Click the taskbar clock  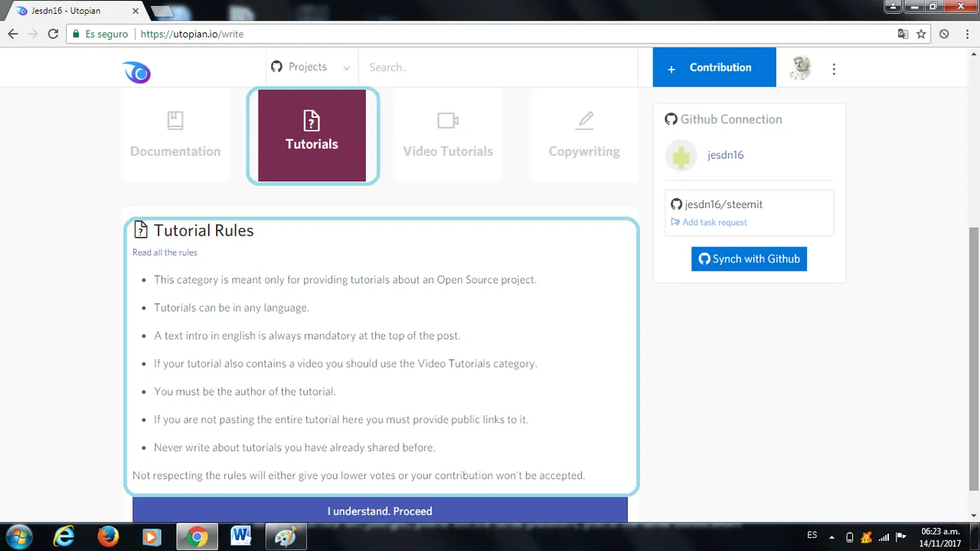point(941,537)
